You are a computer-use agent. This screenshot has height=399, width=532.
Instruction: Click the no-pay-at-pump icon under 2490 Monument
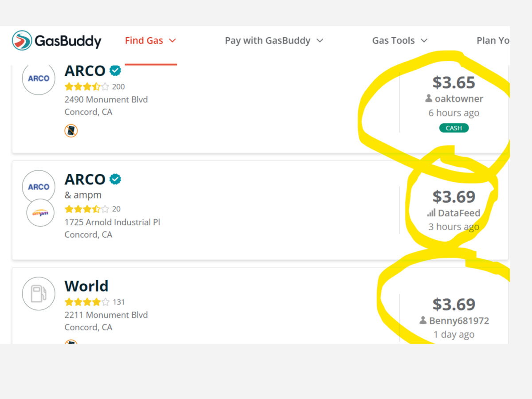click(71, 130)
